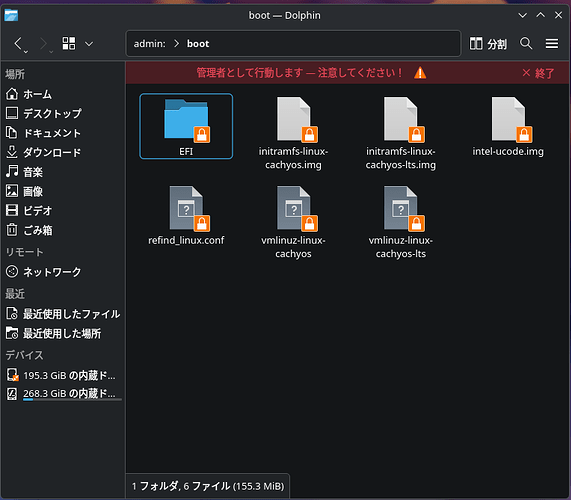Click the 場所 section header
571x500 pixels.
click(x=15, y=74)
